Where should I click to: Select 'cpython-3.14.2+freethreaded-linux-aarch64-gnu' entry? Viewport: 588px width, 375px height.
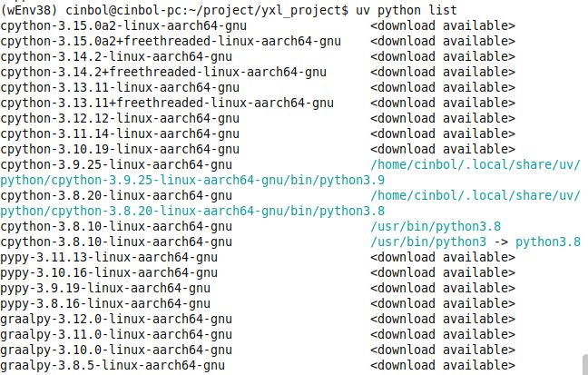tap(163, 72)
